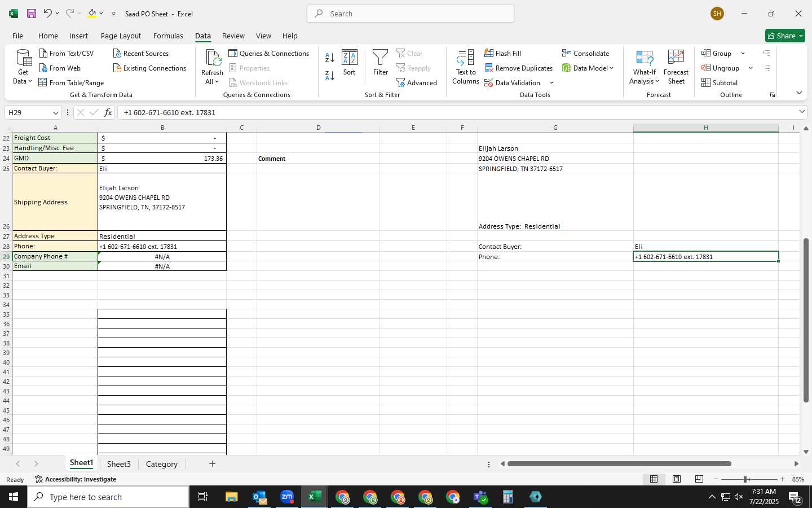Viewport: 812px width, 508px height.
Task: Collapse the ribbon with chevron
Action: (799, 93)
